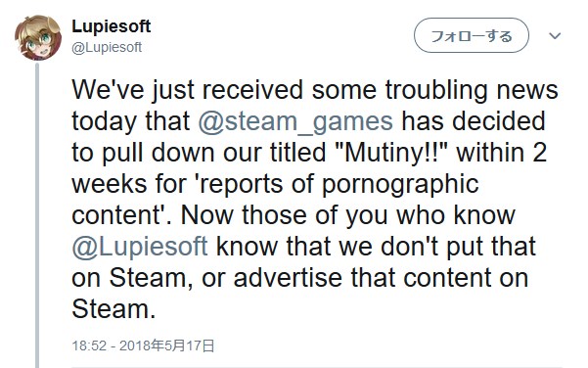Open the @Lupiesoft mention inside tweet text
This screenshot has height=368, width=588.
point(140,247)
